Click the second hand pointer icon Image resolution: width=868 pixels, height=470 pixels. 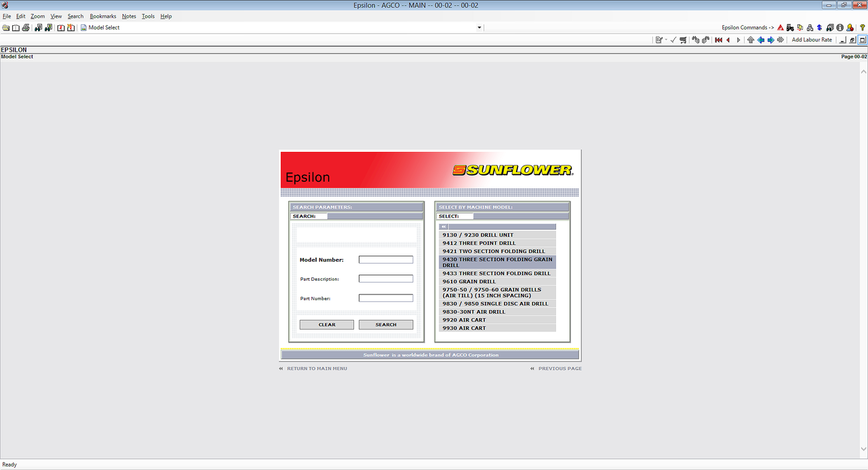[706, 40]
